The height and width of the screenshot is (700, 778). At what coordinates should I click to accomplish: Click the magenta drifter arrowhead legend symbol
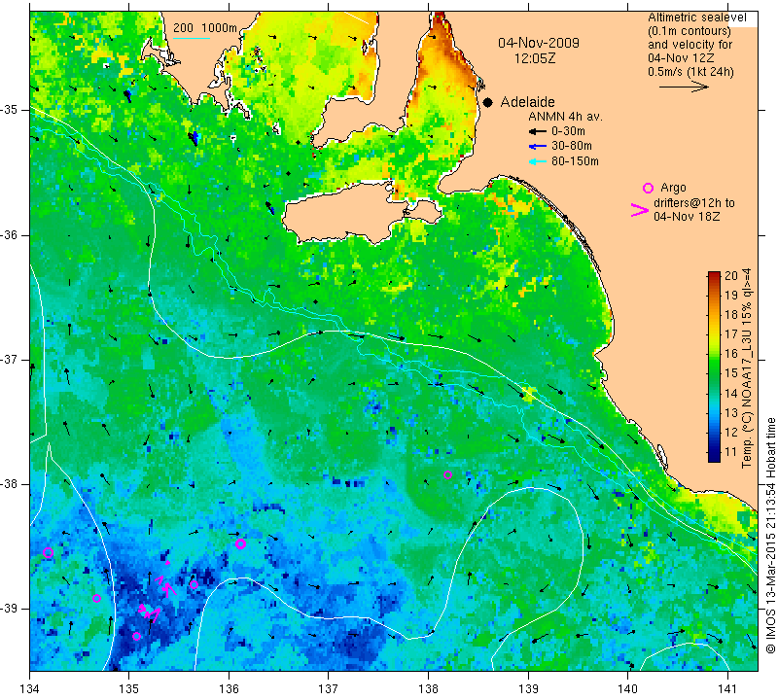tap(640, 210)
